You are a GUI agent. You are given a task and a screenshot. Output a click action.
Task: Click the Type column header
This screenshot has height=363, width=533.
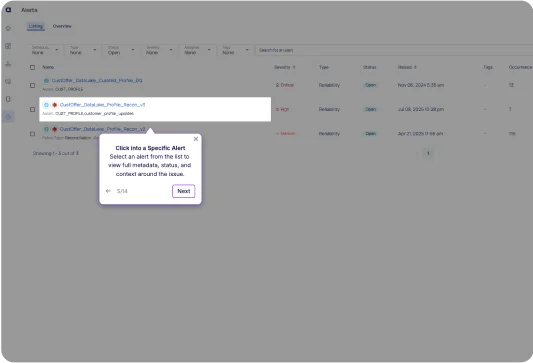pyautogui.click(x=324, y=67)
